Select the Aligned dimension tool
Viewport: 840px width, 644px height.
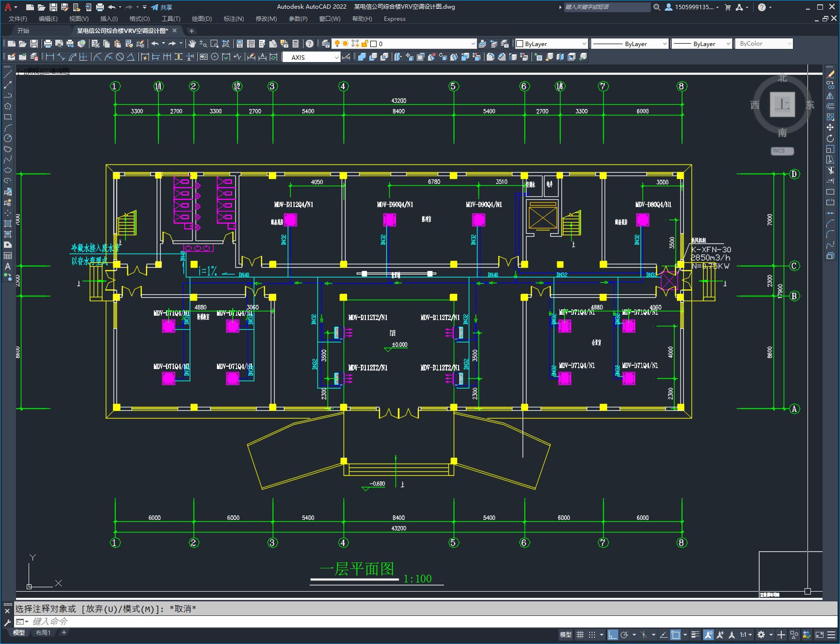(61, 57)
